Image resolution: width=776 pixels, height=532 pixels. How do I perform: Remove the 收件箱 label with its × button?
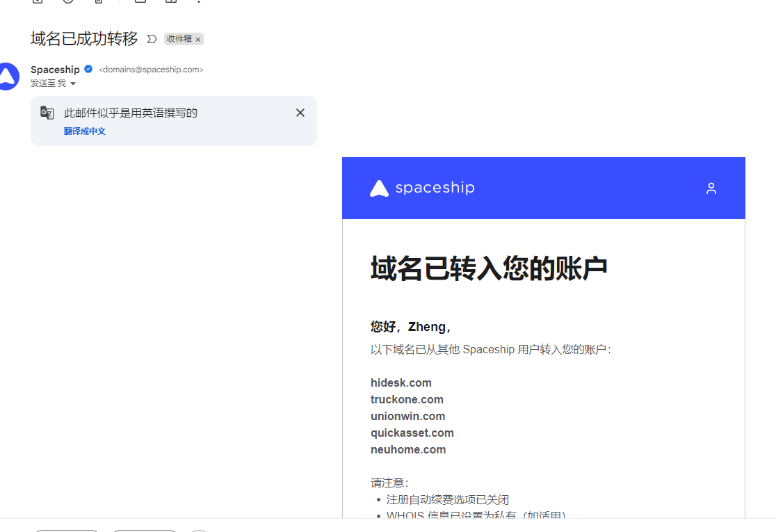pyautogui.click(x=198, y=40)
